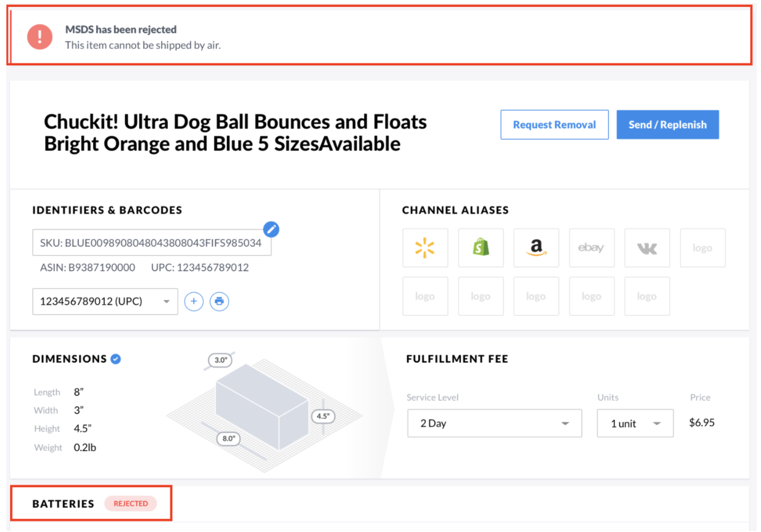The height and width of the screenshot is (532, 761).
Task: Click the plus icon to add barcode
Action: coord(194,302)
